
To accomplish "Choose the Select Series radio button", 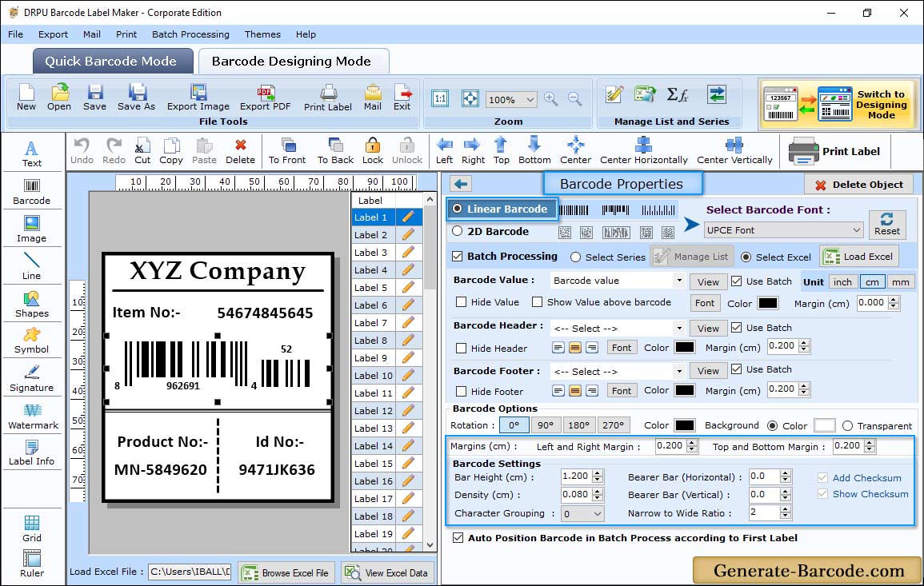I will [x=576, y=257].
